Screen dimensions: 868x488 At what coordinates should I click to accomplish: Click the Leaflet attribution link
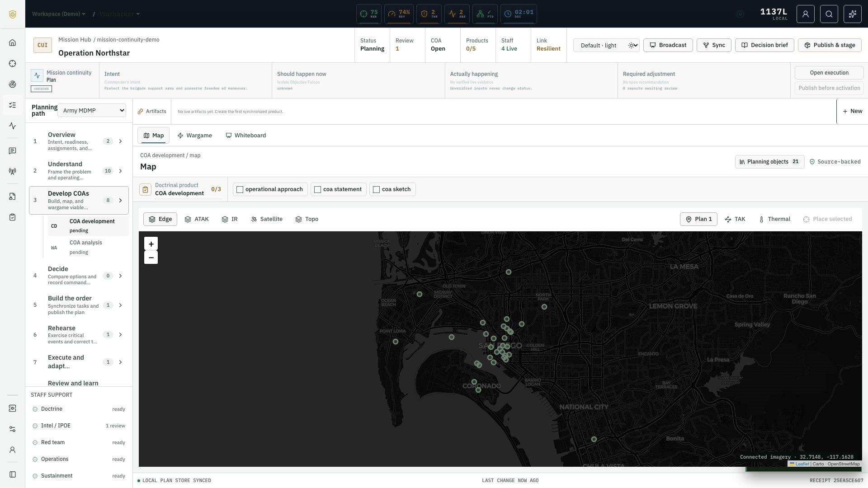[799, 464]
